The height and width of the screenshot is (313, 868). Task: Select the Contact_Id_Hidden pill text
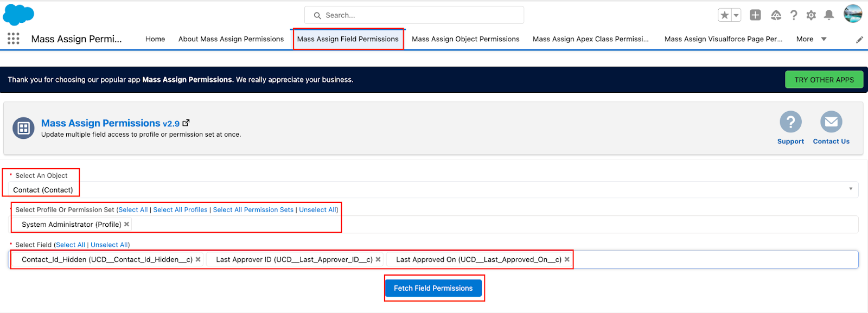[x=107, y=259]
